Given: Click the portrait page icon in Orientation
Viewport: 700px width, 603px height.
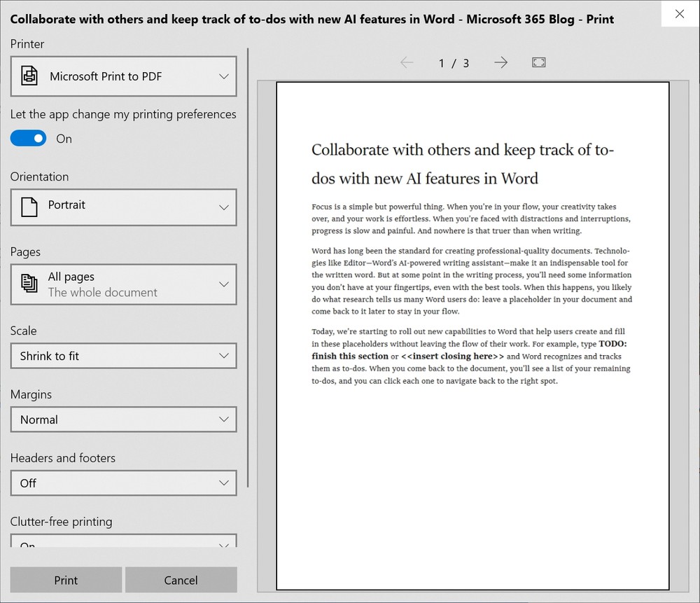Looking at the screenshot, I should tap(29, 207).
